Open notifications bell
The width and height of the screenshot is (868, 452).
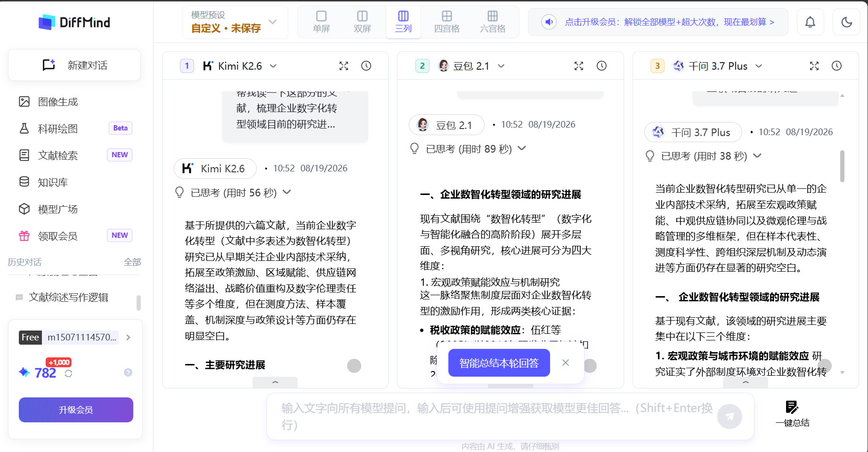pyautogui.click(x=810, y=22)
